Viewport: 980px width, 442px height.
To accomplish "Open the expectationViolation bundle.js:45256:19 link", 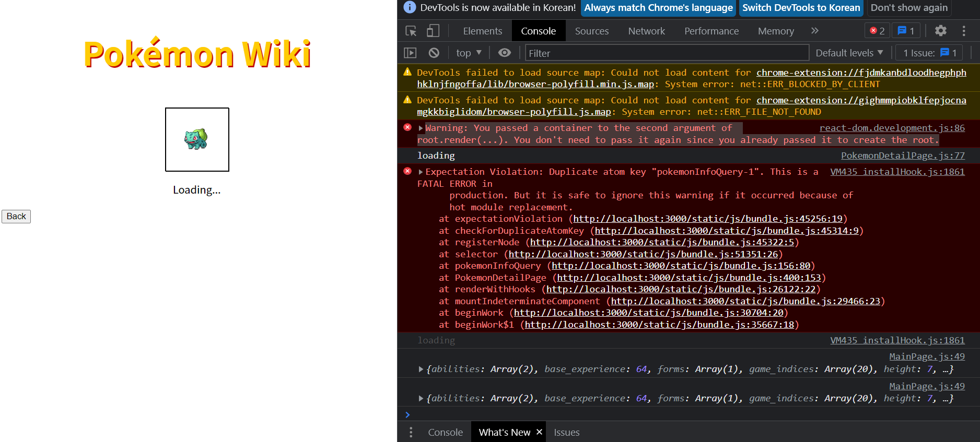I will 708,219.
